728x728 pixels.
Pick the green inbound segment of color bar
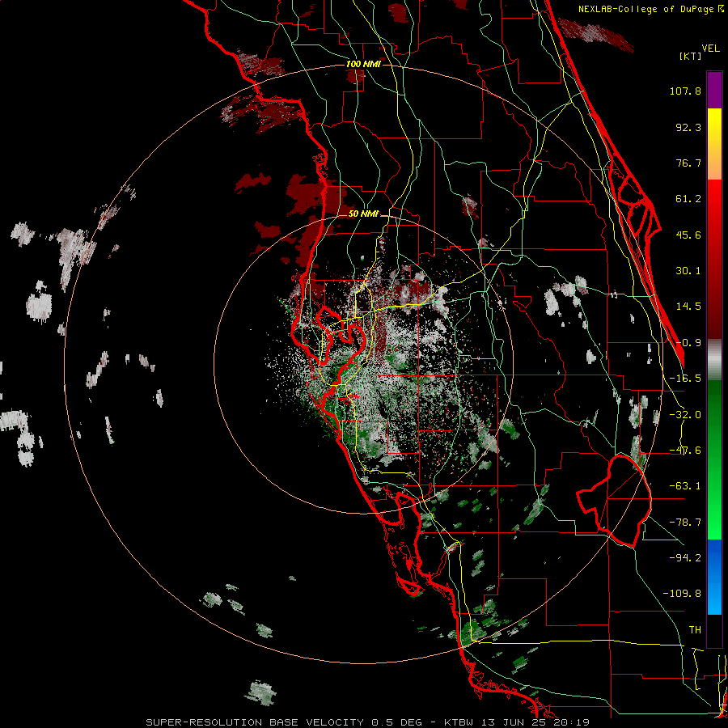click(x=714, y=459)
